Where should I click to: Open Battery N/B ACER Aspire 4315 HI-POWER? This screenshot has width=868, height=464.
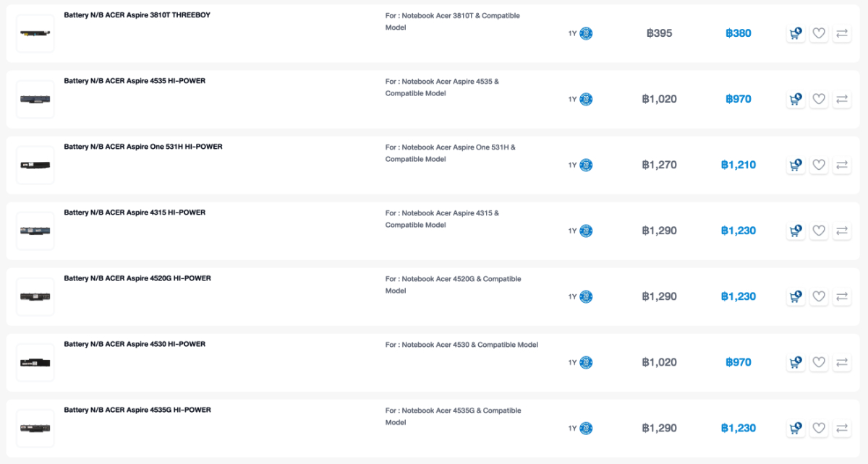[135, 212]
